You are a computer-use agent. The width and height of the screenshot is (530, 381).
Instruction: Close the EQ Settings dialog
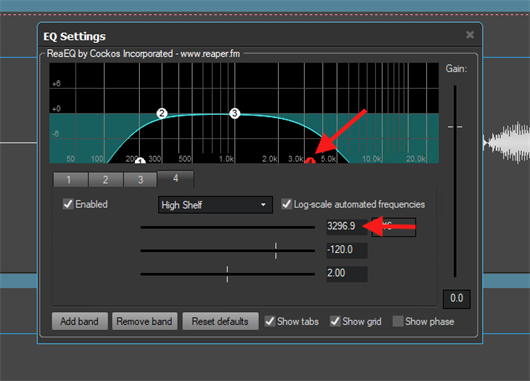(470, 35)
